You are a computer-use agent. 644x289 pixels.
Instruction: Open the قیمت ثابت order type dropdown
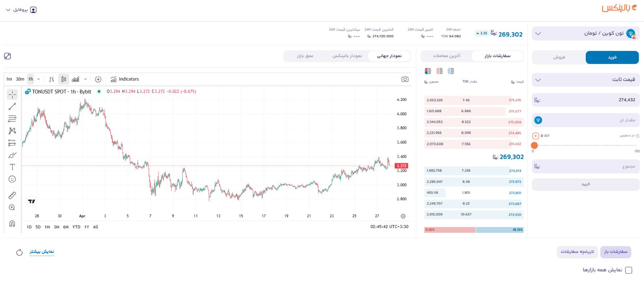(585, 79)
